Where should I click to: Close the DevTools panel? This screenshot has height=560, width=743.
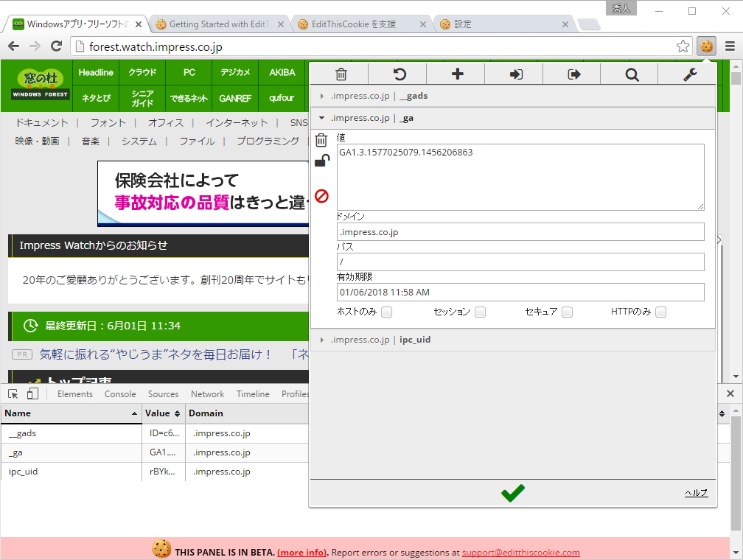(x=730, y=393)
